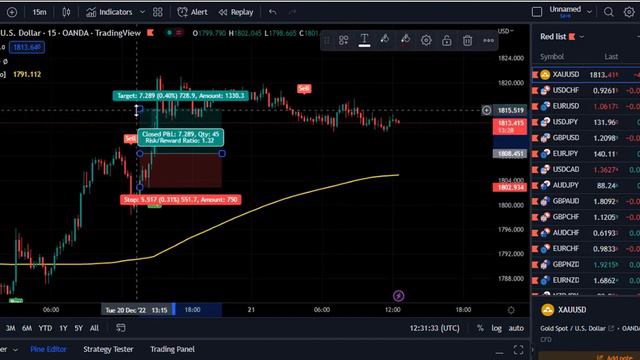Toggle auto scale mode
Image resolution: width=640 pixels, height=360 pixels.
[516, 328]
